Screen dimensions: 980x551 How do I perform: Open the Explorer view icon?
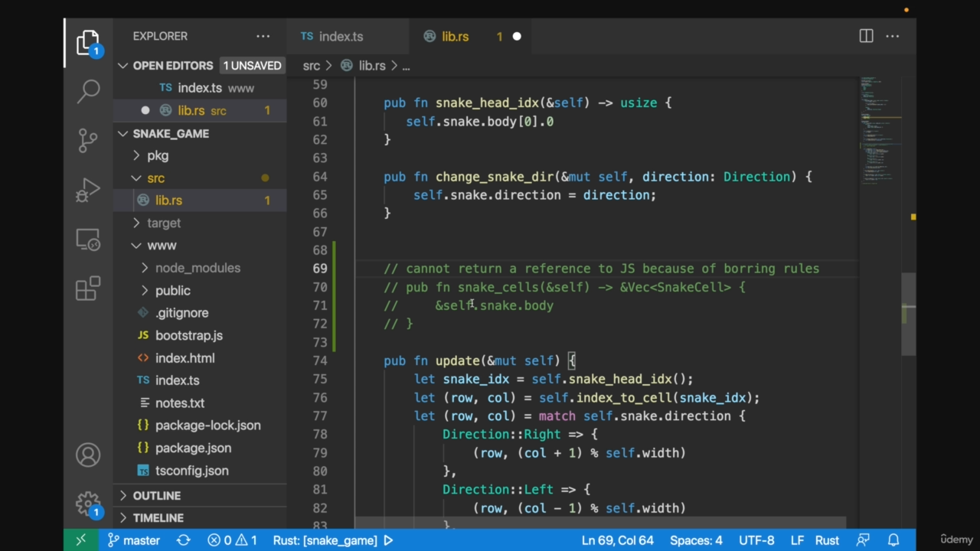coord(88,43)
